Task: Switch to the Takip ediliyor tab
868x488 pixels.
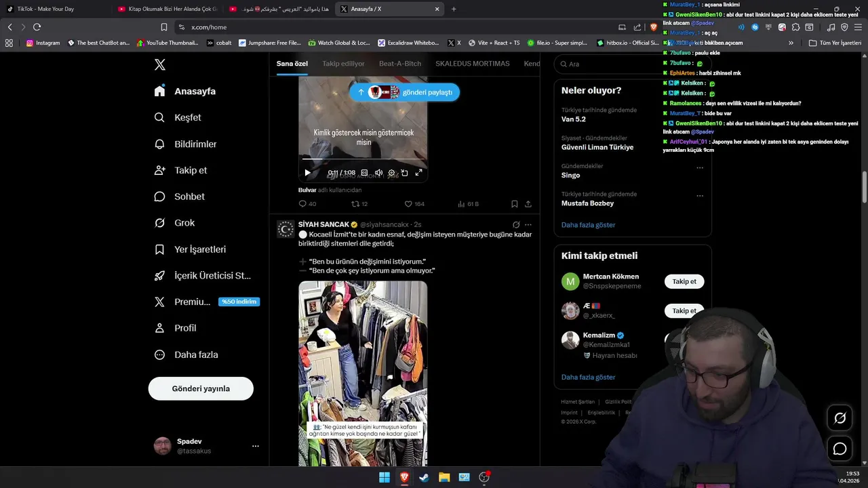Action: point(343,64)
